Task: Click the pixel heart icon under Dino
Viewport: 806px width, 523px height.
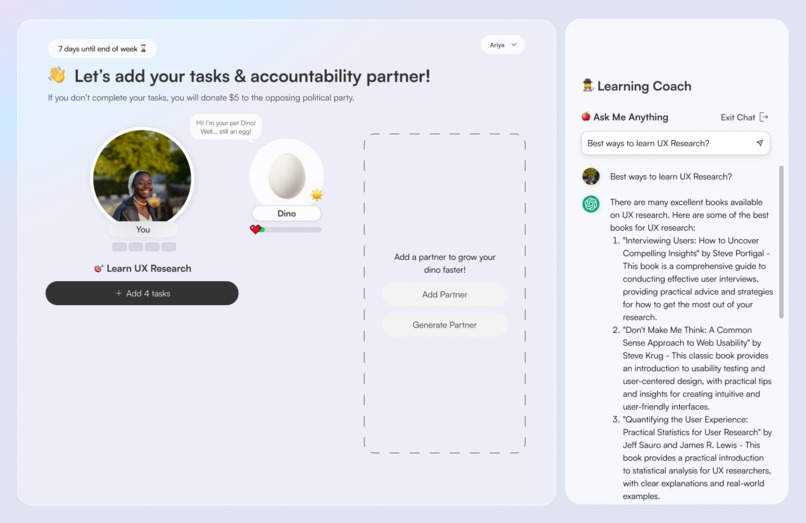Action: [255, 229]
